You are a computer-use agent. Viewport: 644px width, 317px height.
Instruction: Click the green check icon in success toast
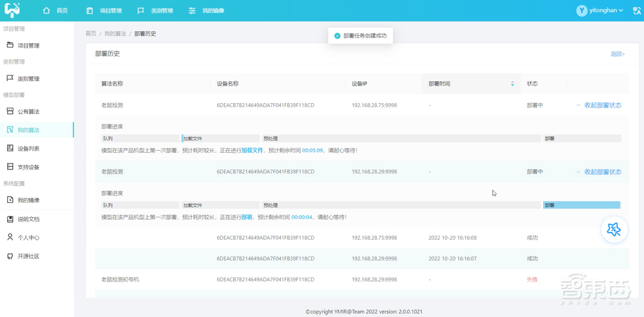coord(337,36)
